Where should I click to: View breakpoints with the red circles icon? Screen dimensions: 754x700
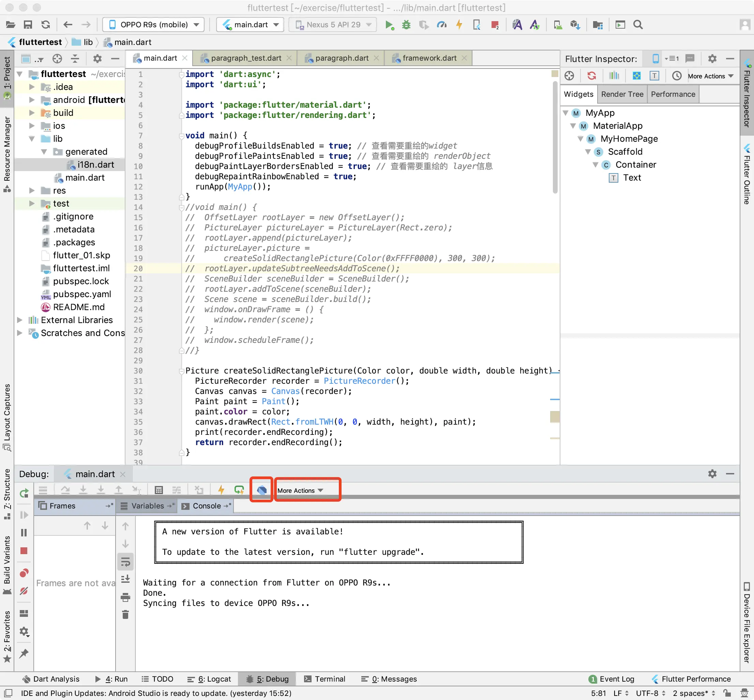[24, 573]
